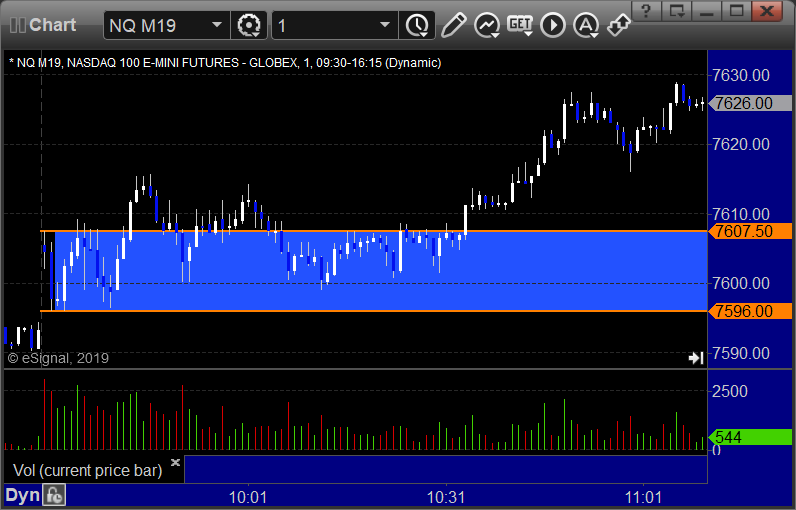Expand the NQ M19 symbol dropdown
The image size is (796, 510).
[x=217, y=25]
